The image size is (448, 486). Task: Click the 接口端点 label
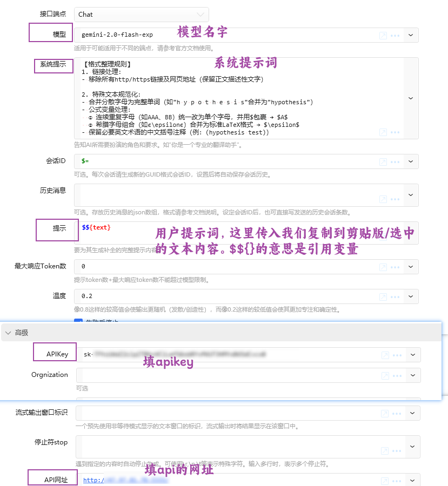click(x=53, y=14)
